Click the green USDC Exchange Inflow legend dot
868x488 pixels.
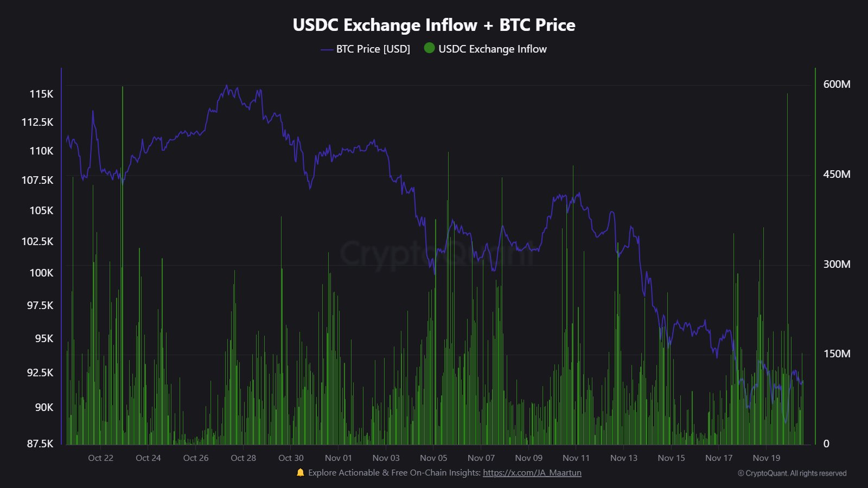coord(429,48)
